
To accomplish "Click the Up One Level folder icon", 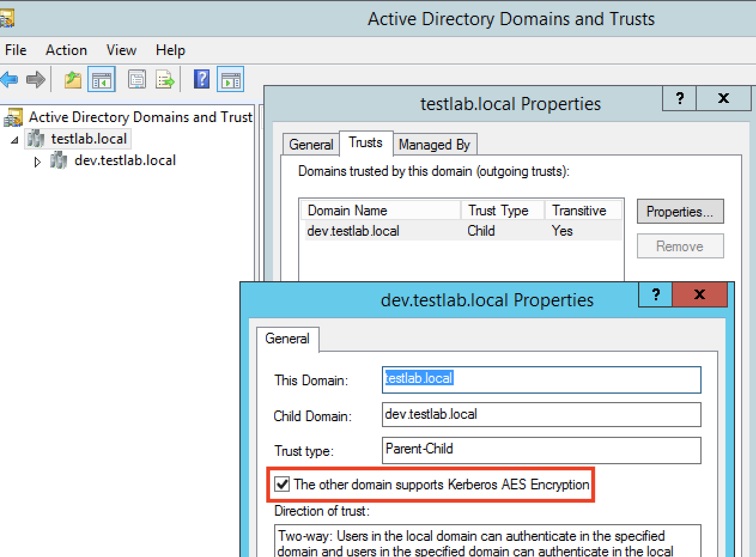I will 72,80.
